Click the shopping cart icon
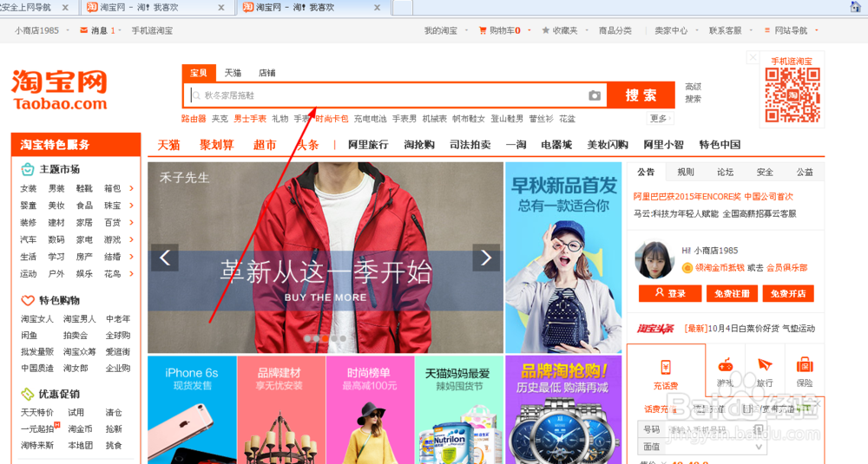Viewport: 868px width, 464px height. 483,30
